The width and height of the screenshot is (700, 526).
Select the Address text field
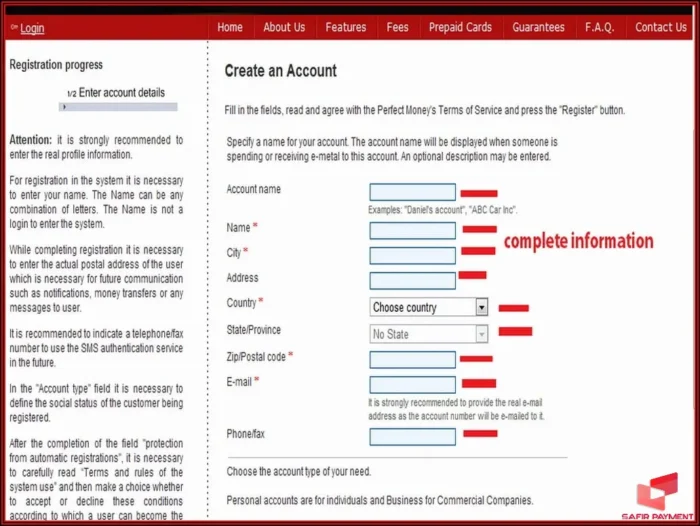click(412, 281)
